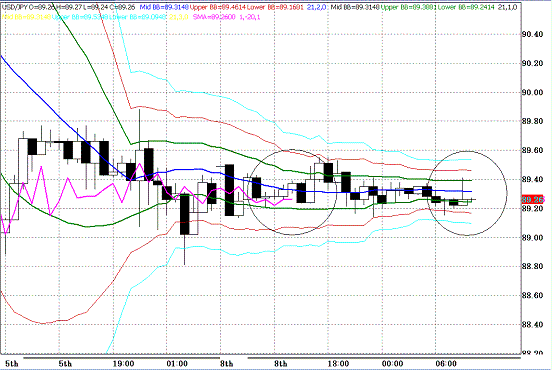Click the H=89.27 high value
The width and height of the screenshot is (552, 370).
click(68, 7)
